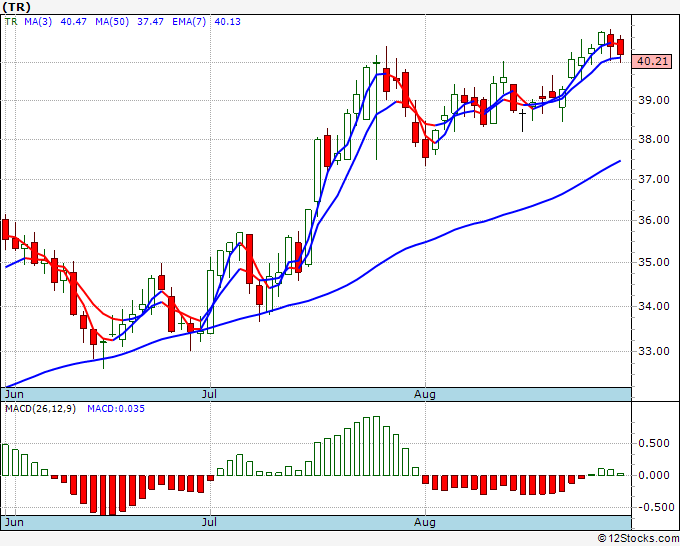This screenshot has width=680, height=546.
Task: Click the Jul label on MACD panel axis
Action: (209, 522)
